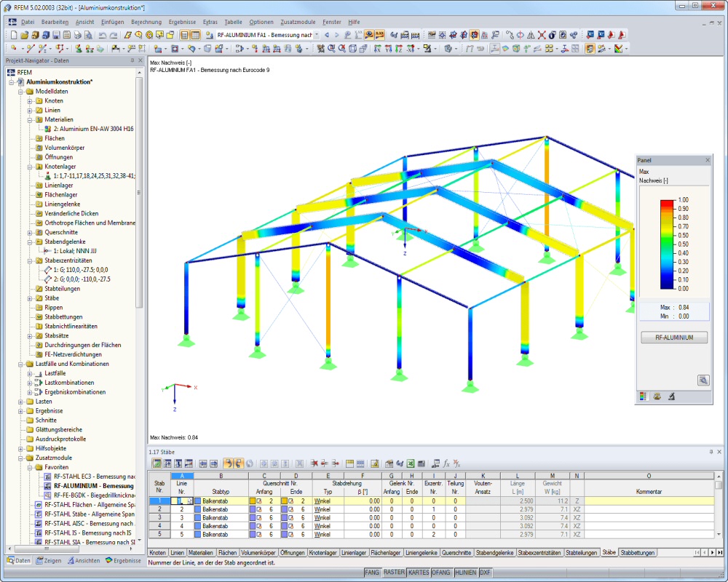Viewport: 728px width, 582px height.
Task: Toggle highlighted sync selection icon in table toolbar
Action: point(228,463)
